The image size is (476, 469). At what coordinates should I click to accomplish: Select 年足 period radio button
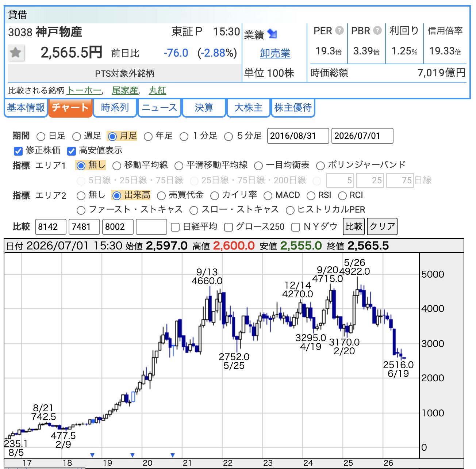[148, 137]
